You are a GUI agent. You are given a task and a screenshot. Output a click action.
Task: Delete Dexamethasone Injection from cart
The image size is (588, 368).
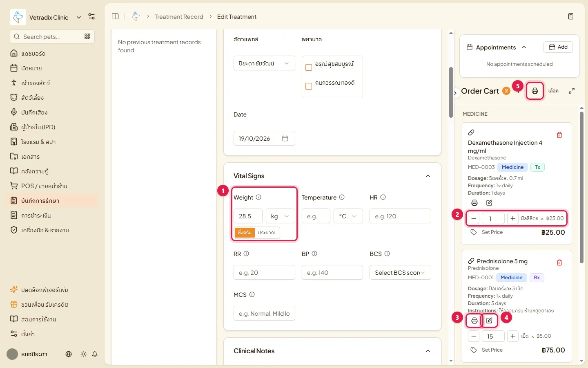tap(559, 135)
